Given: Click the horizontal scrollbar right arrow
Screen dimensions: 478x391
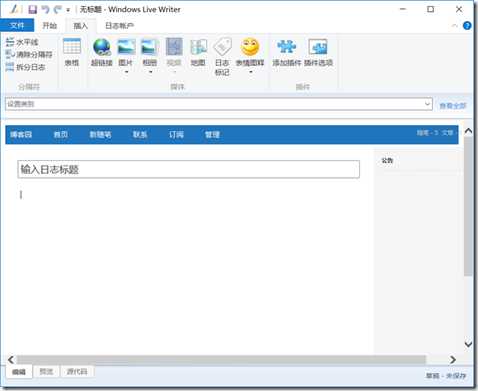Looking at the screenshot, I should coord(453,360).
